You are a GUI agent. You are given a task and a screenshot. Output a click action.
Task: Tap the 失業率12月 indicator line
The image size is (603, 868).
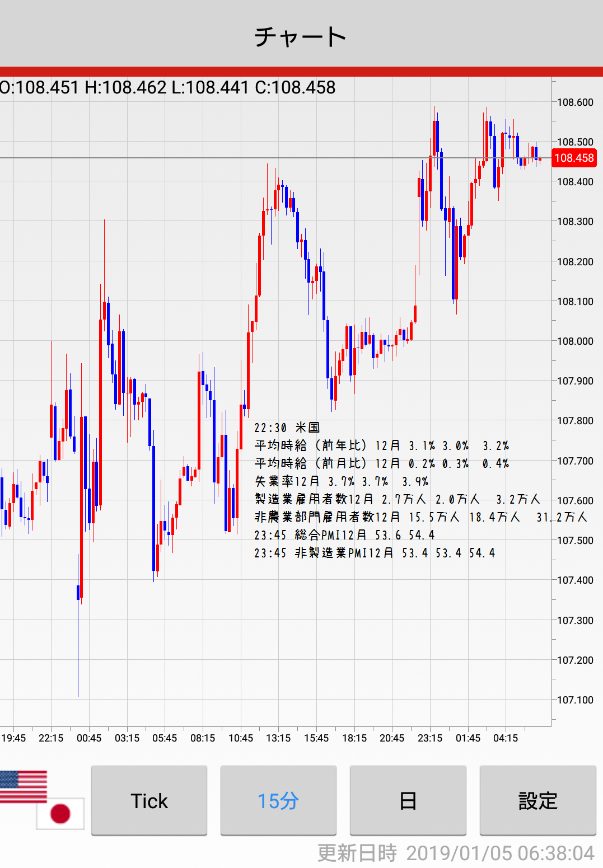coord(342,482)
